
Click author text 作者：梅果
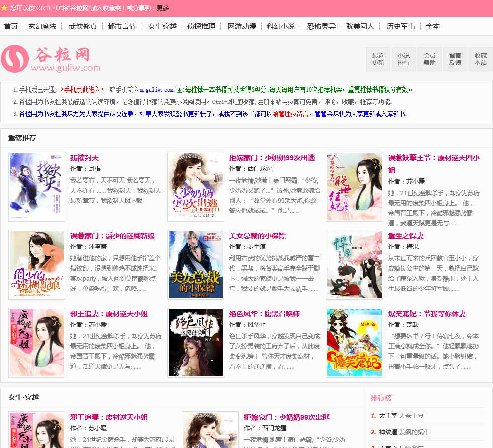tap(403, 247)
